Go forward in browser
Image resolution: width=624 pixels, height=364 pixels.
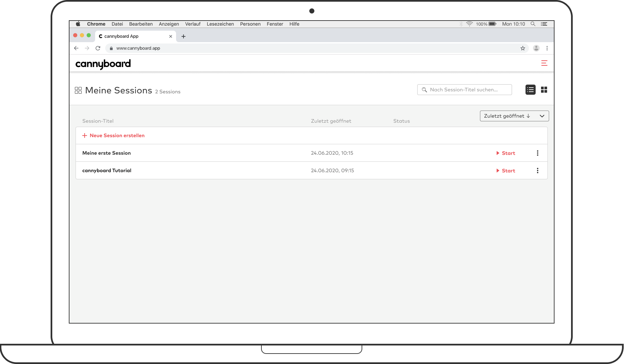(x=87, y=48)
